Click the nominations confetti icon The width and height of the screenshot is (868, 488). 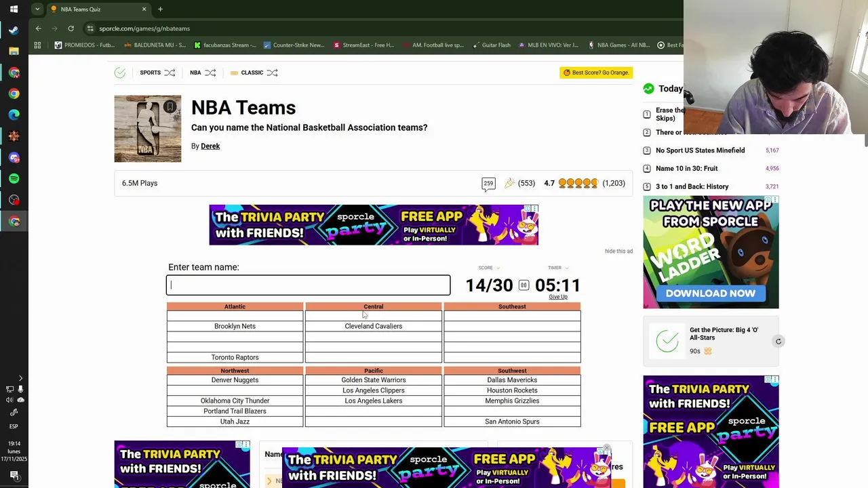pos(510,183)
